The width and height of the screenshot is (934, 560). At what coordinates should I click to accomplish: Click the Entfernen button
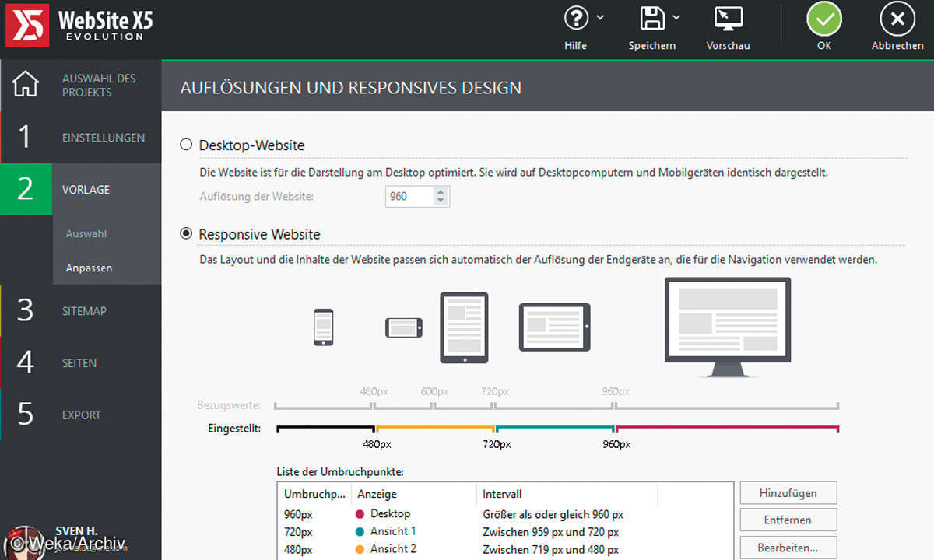pos(788,520)
